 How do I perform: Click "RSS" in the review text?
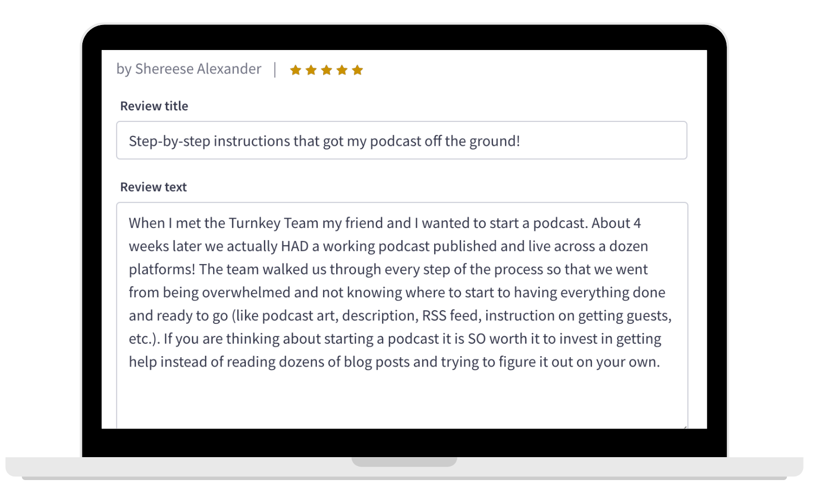[x=434, y=316]
